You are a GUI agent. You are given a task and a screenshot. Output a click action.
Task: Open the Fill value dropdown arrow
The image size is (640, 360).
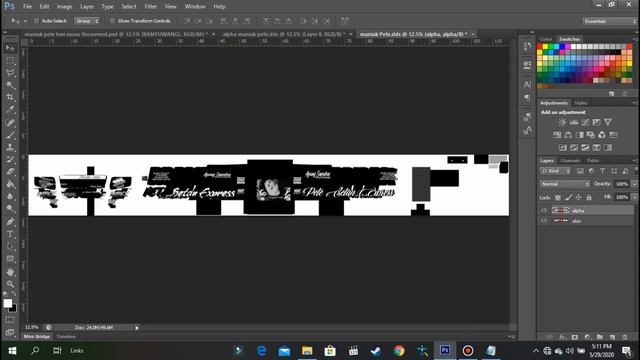tap(634, 198)
